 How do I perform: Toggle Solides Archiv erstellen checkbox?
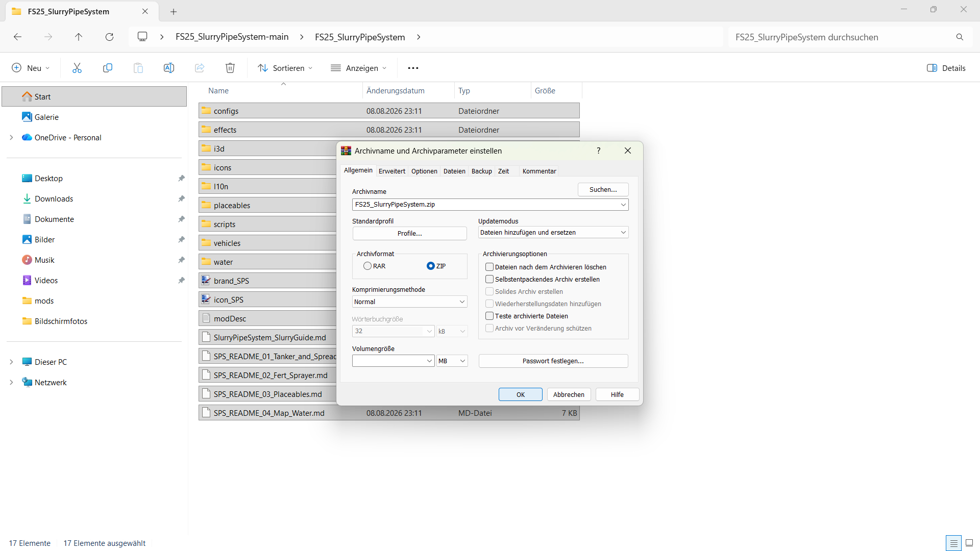pos(489,291)
